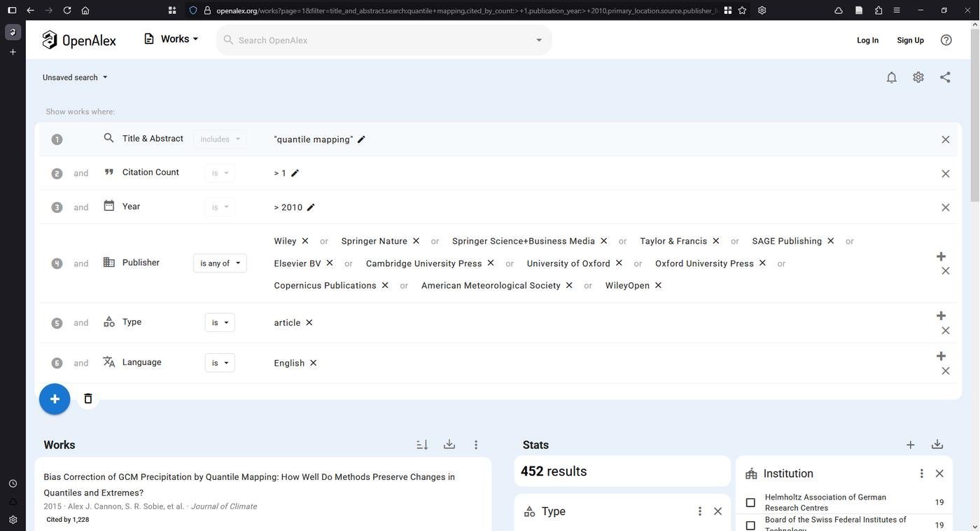The height and width of the screenshot is (531, 980).
Task: Open the Bias Correction of GCM Precipitation article
Action: click(249, 485)
